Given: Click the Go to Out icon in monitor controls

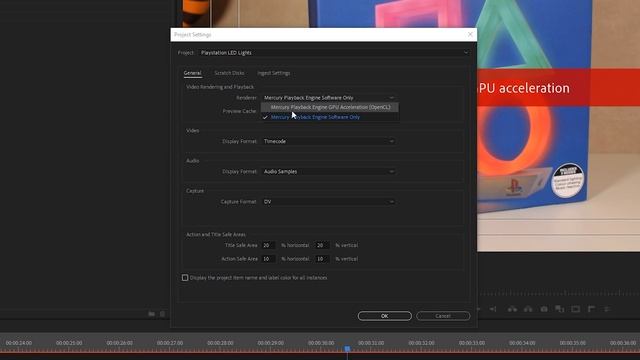Looking at the screenshot, I should [493, 309].
